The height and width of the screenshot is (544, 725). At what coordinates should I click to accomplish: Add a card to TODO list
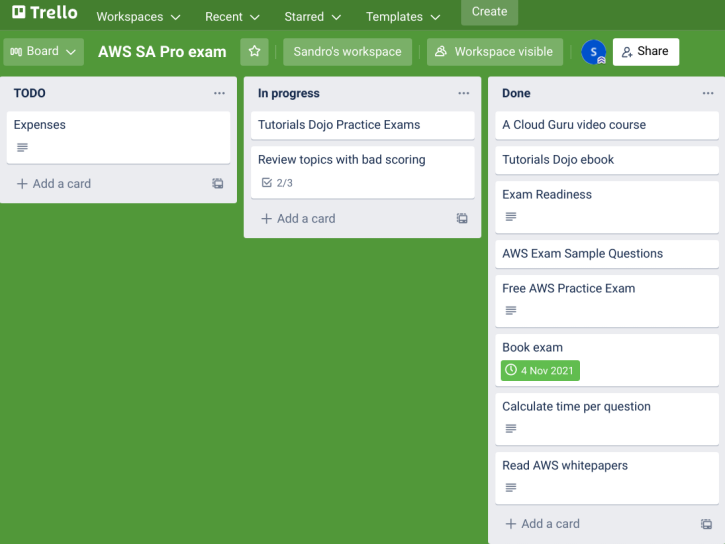pyautogui.click(x=54, y=183)
